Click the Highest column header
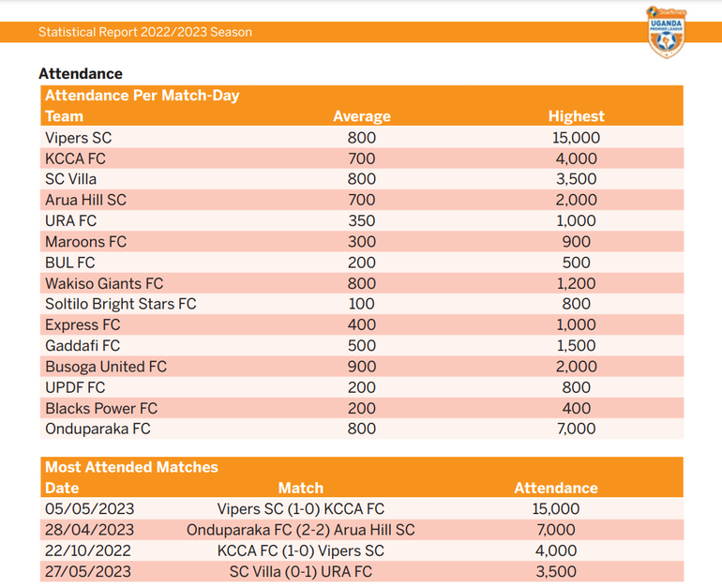Screen dimensions: 722x588 (576, 116)
